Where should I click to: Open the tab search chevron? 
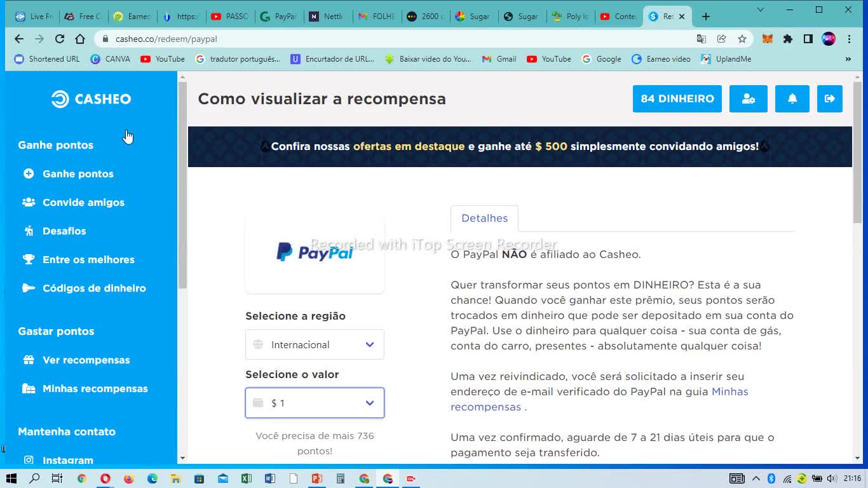pos(761,10)
